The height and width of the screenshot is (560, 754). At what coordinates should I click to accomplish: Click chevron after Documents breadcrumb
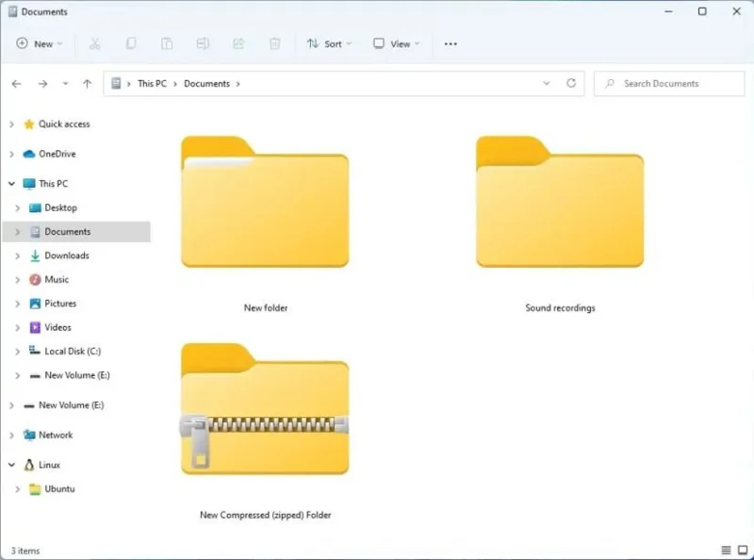pos(238,84)
